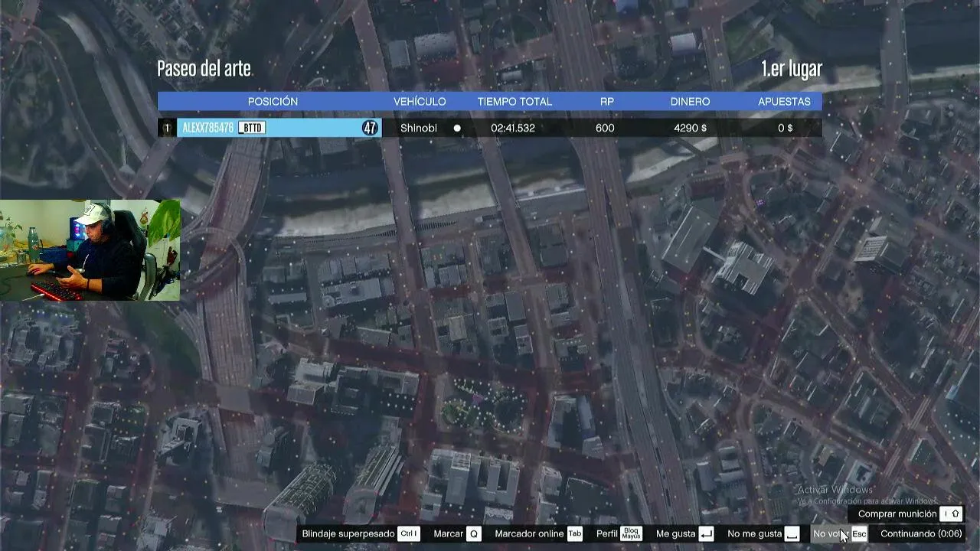This screenshot has width=980, height=551.
Task: Click the POSICIÓN column header
Action: tap(273, 101)
